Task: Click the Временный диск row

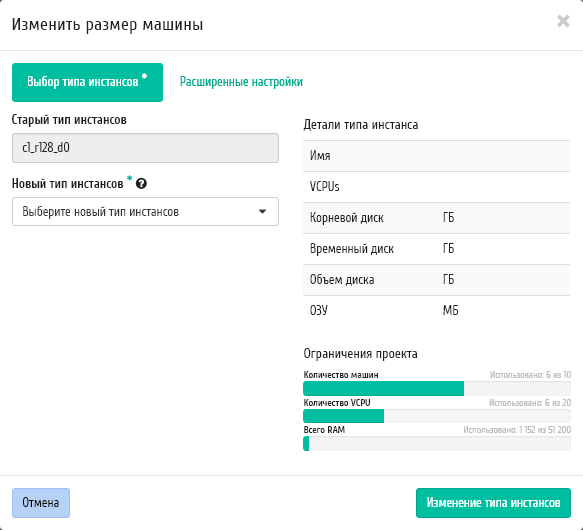Action: coord(437,249)
